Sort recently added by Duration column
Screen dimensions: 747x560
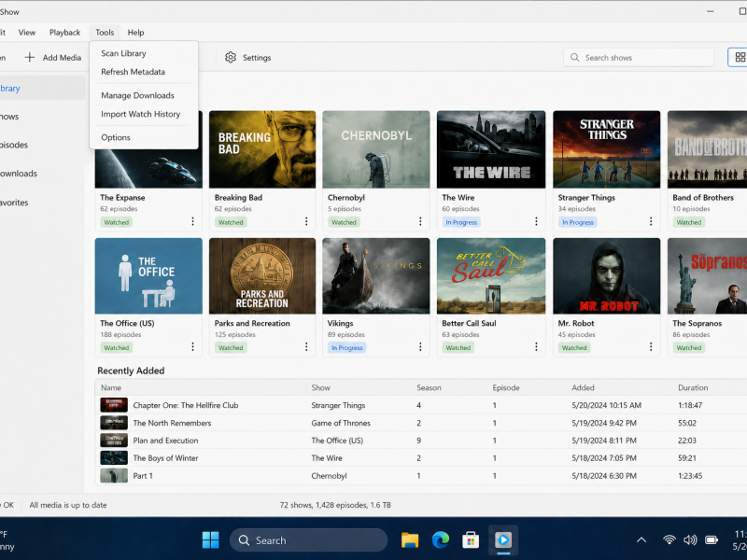click(693, 387)
